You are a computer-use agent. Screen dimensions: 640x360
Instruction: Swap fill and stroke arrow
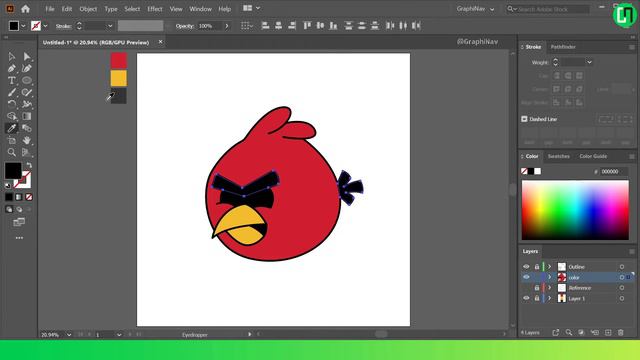click(x=29, y=165)
